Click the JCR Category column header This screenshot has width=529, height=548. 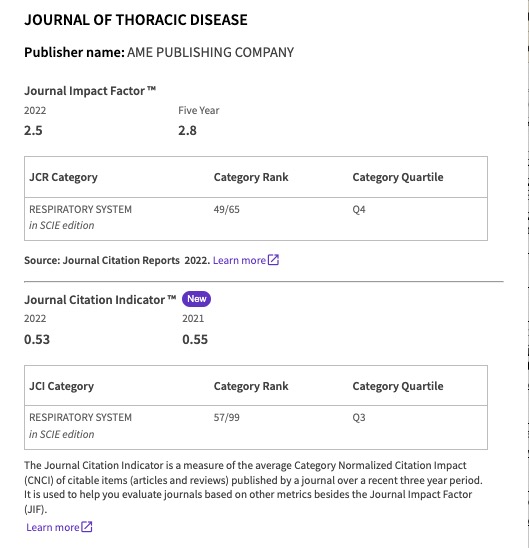(x=63, y=177)
